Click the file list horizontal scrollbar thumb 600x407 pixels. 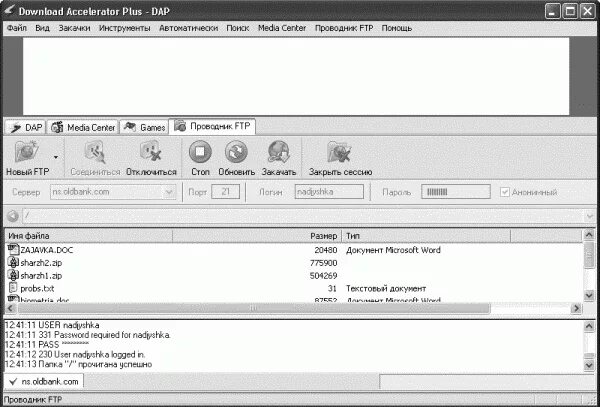[253, 308]
